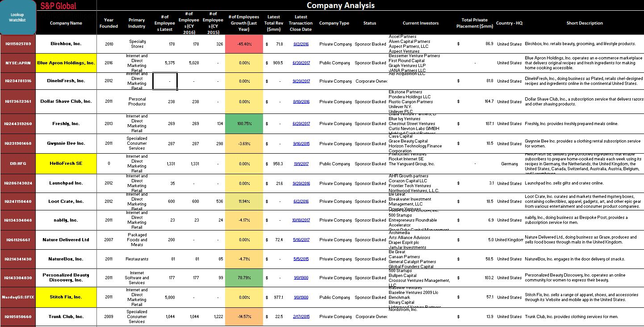
Task: Click the Stitch Fix, Inc. company name cell
Action: coord(66,297)
